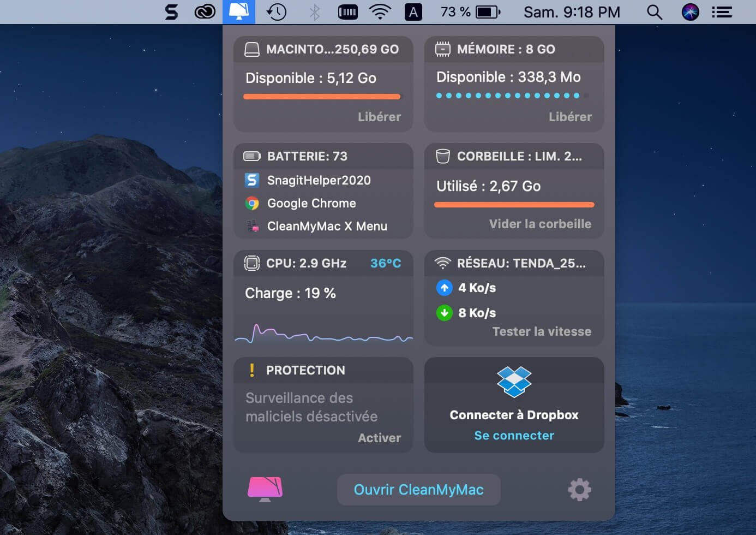Click orange trash usage bar
The width and height of the screenshot is (756, 535).
click(514, 205)
